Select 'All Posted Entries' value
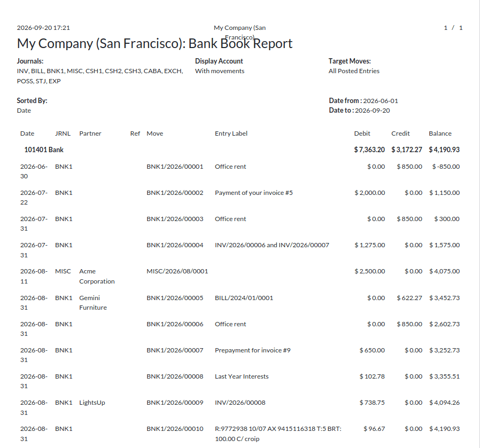Viewport: 480px width, 448px height. (x=354, y=71)
